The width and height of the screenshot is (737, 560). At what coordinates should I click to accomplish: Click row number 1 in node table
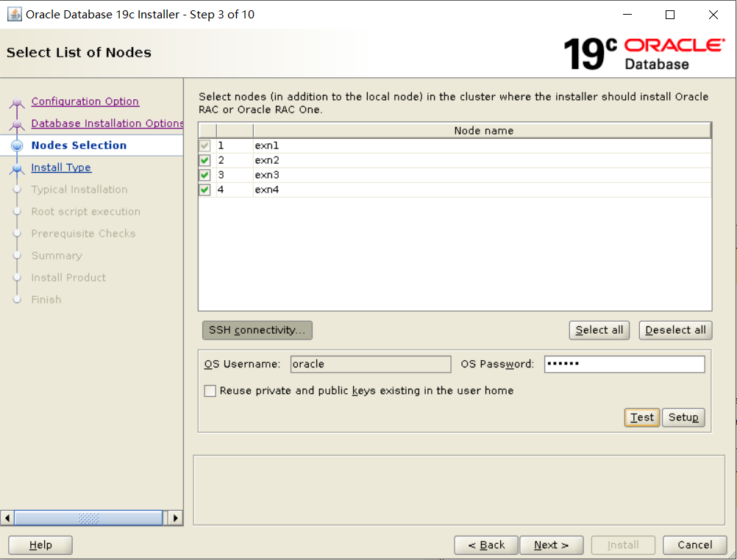[x=235, y=146]
